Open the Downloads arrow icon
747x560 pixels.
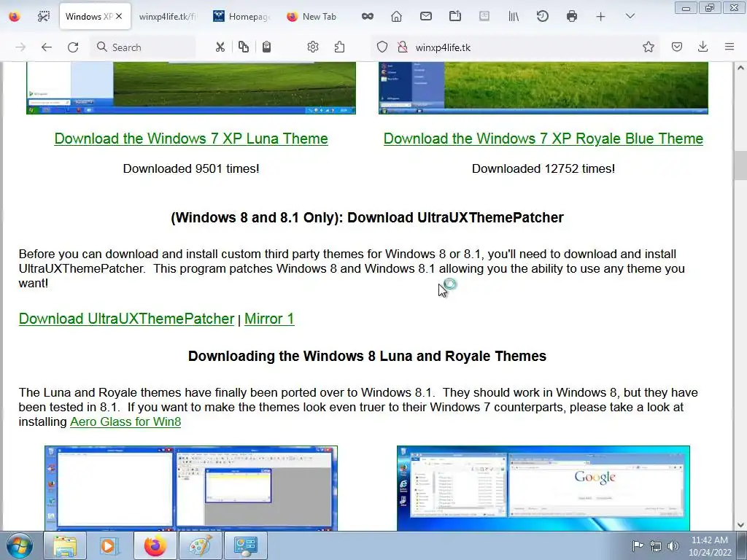pos(703,47)
